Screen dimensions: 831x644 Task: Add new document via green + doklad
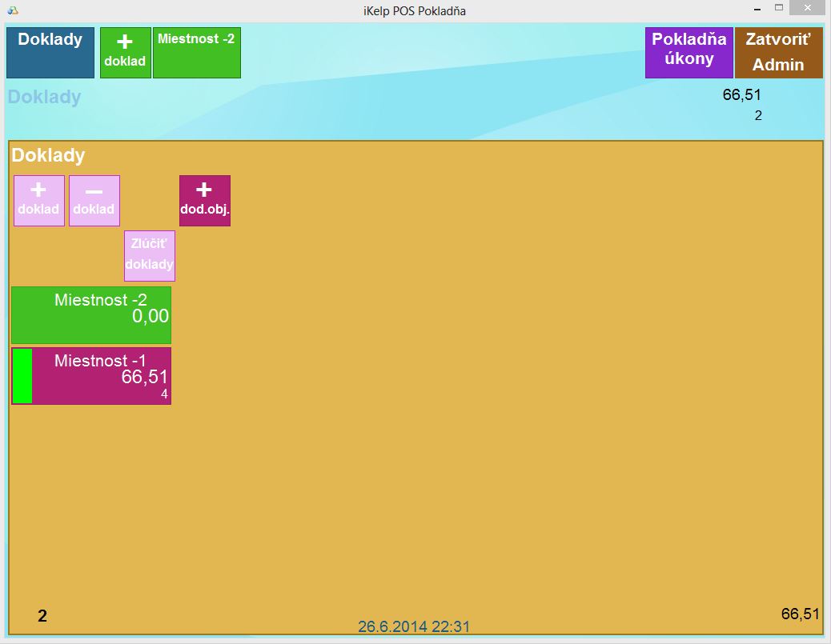[x=126, y=53]
